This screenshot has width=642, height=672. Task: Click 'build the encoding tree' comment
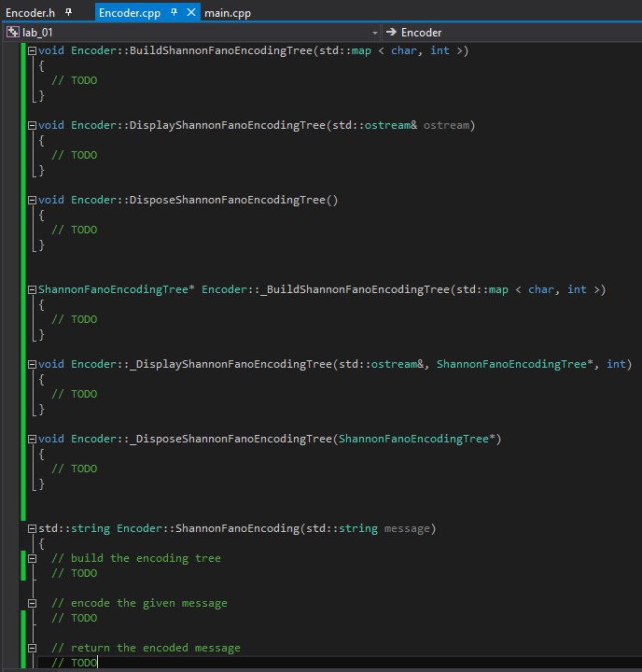coord(136,558)
